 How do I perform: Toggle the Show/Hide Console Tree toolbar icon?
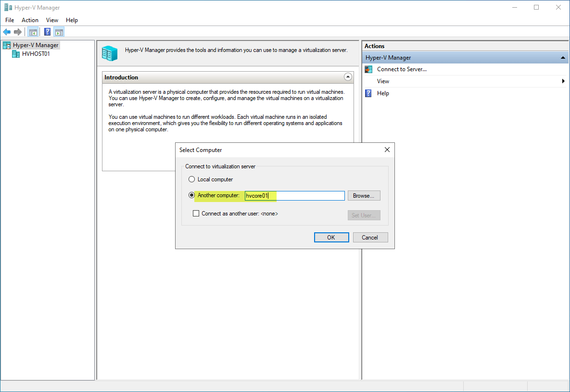click(33, 32)
